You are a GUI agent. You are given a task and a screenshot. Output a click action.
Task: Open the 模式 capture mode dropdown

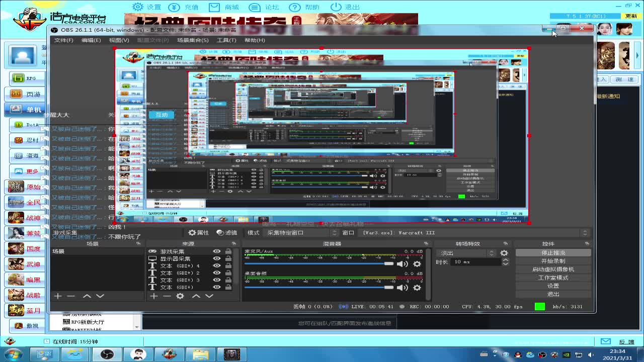pos(301,233)
